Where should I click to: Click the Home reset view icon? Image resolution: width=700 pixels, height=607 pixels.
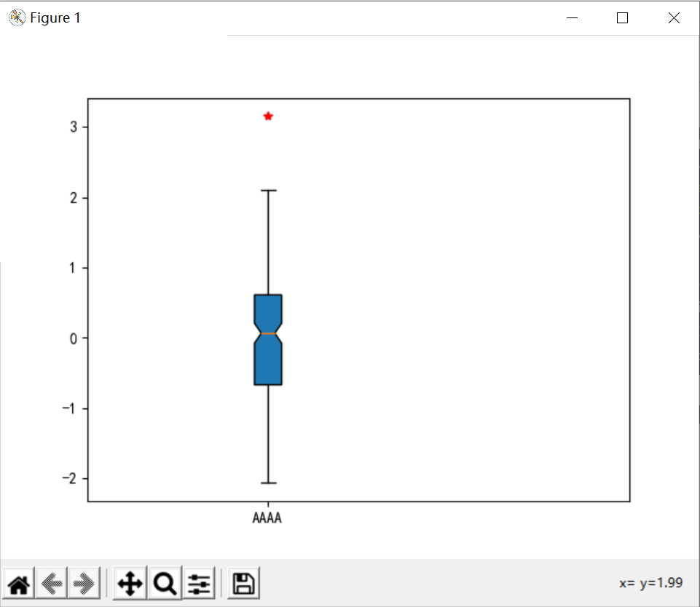pos(19,582)
